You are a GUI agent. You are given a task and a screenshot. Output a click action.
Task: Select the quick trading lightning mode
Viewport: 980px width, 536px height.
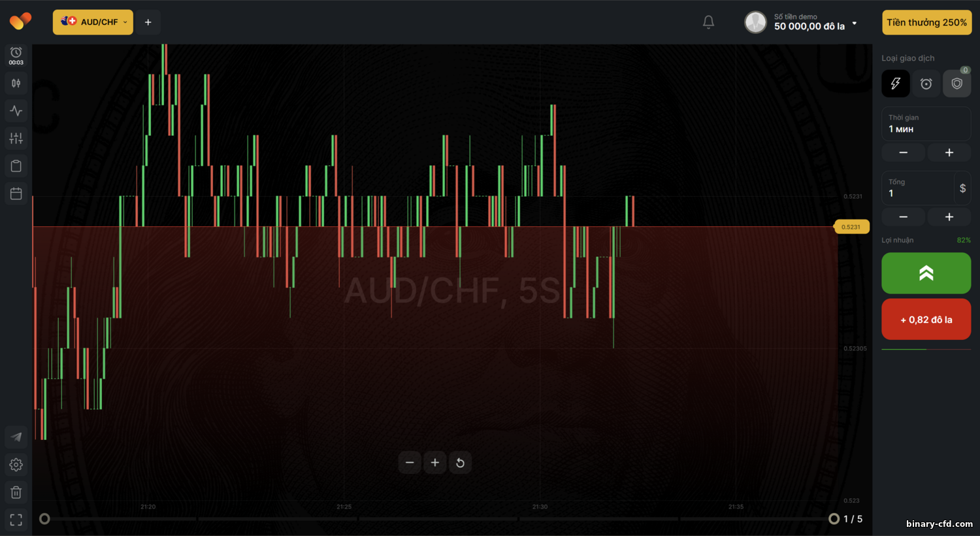pyautogui.click(x=895, y=83)
